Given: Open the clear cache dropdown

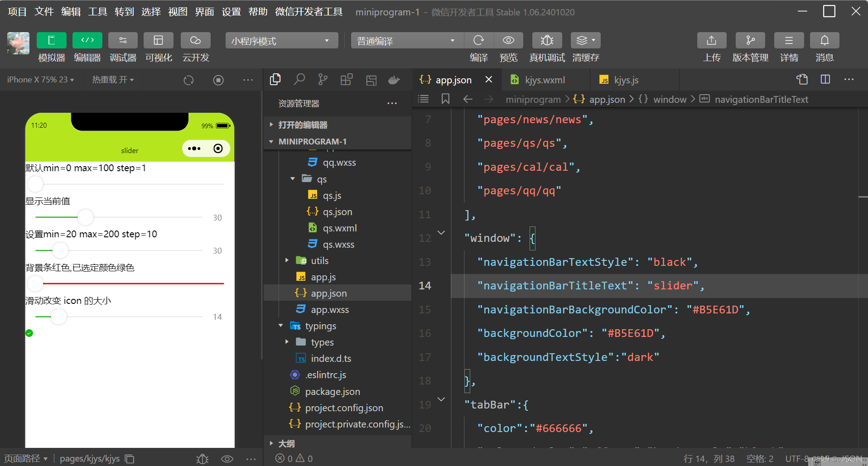Looking at the screenshot, I should coord(586,40).
